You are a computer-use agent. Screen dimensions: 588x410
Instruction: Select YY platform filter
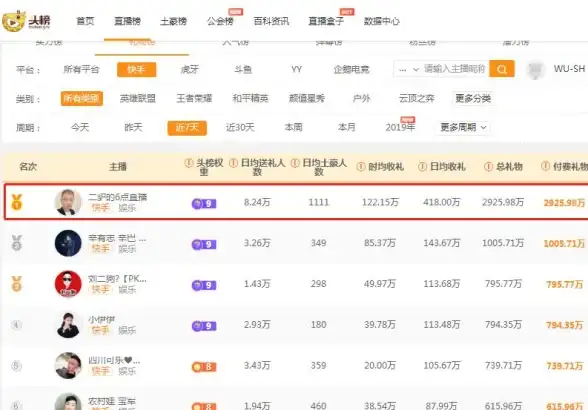click(296, 69)
